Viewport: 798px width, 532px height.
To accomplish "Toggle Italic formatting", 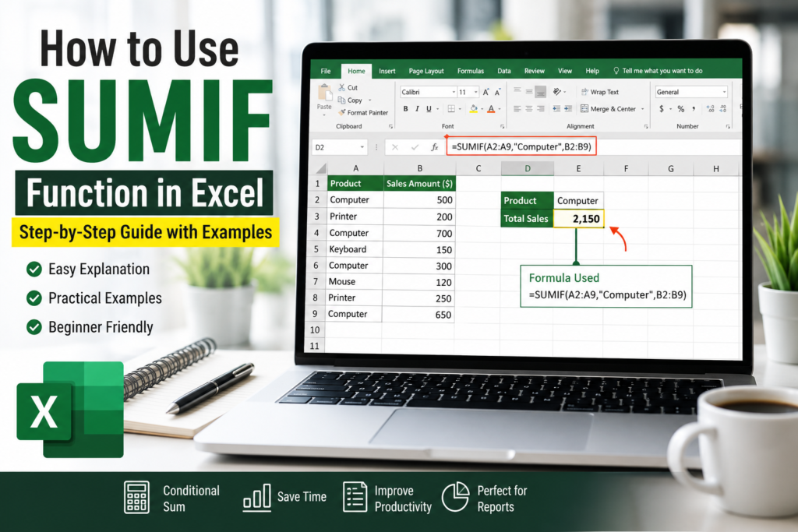I will (417, 108).
